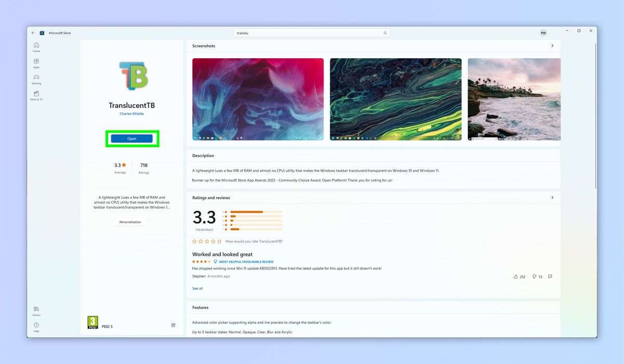This screenshot has height=364, width=624.
Task: Select the Personalization category tag
Action: point(130,222)
